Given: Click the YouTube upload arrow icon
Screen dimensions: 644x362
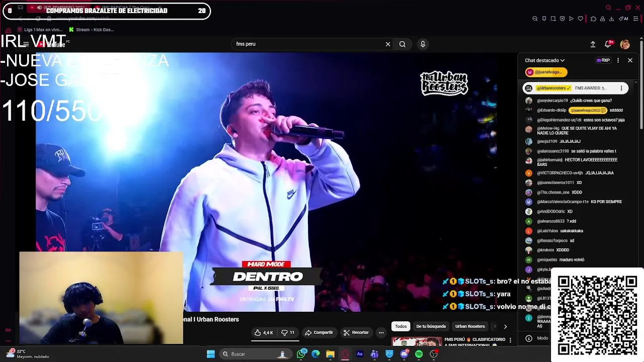Looking at the screenshot, I should pyautogui.click(x=593, y=44).
